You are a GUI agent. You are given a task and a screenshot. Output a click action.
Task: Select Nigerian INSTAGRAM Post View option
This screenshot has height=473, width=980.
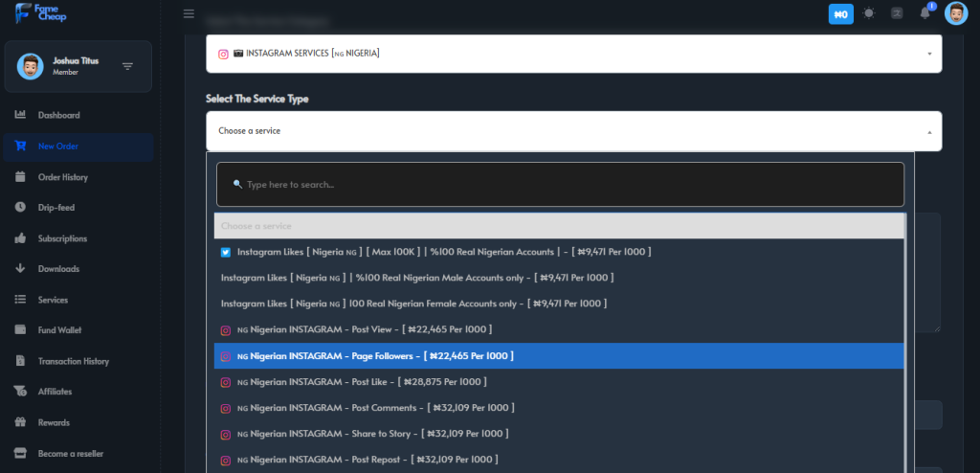[x=559, y=329]
